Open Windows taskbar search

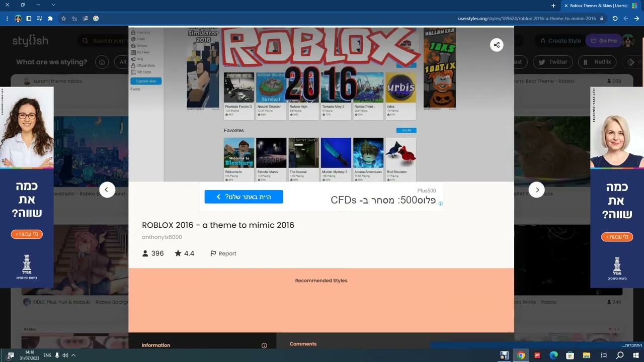point(620,355)
